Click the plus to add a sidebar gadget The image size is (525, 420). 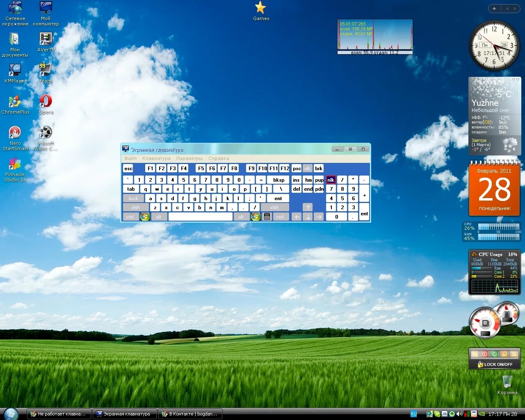494,8
